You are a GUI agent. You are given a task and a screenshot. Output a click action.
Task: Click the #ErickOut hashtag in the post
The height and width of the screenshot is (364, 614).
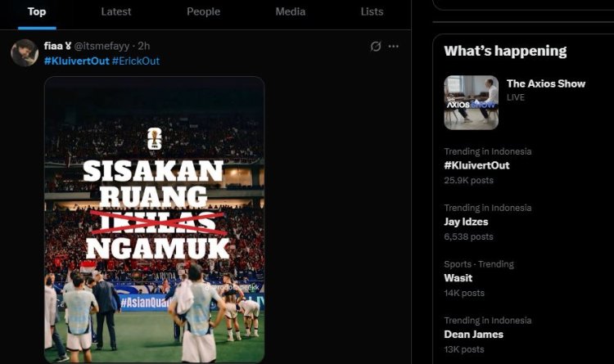click(136, 61)
